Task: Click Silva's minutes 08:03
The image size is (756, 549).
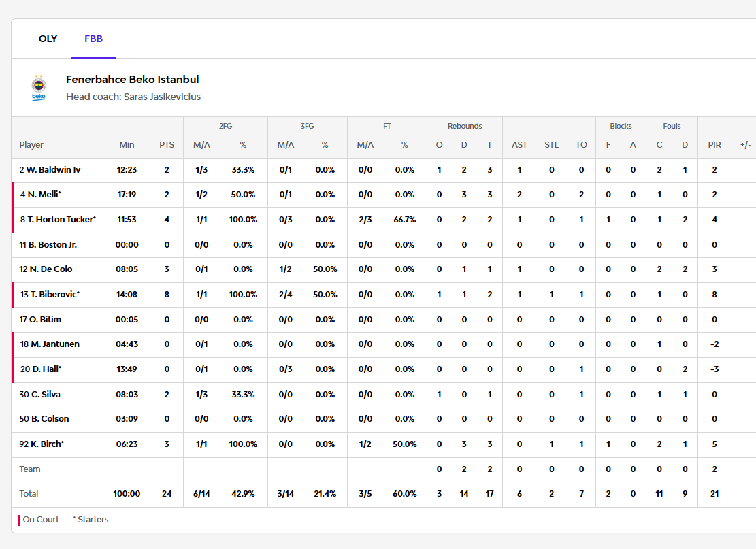Action: pyautogui.click(x=127, y=395)
